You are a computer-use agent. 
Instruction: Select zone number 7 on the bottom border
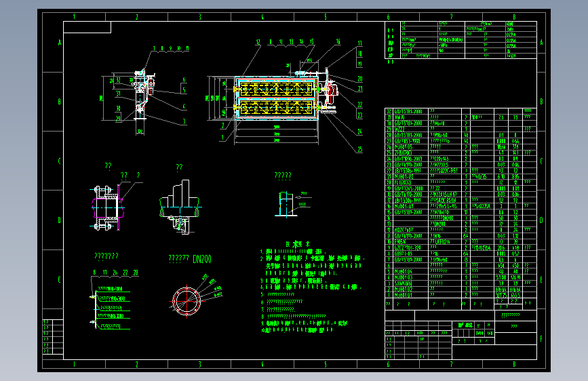tap(451, 364)
